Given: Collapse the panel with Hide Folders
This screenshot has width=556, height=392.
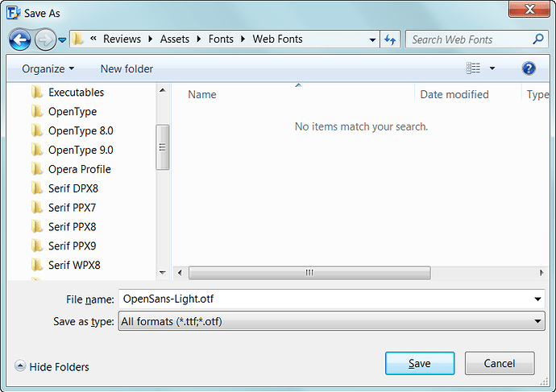Looking at the screenshot, I should tap(52, 367).
